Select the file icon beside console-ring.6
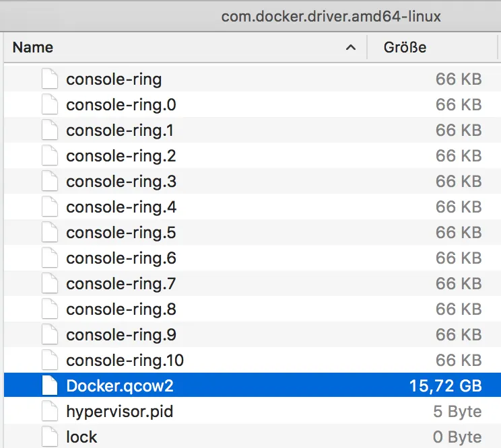Screen dimensions: 501x448 coord(50,258)
